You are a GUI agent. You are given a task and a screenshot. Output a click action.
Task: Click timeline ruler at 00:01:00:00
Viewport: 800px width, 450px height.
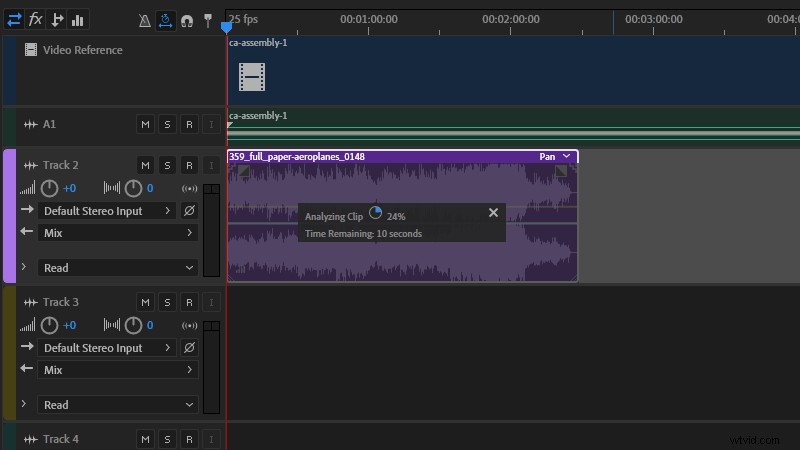click(368, 19)
